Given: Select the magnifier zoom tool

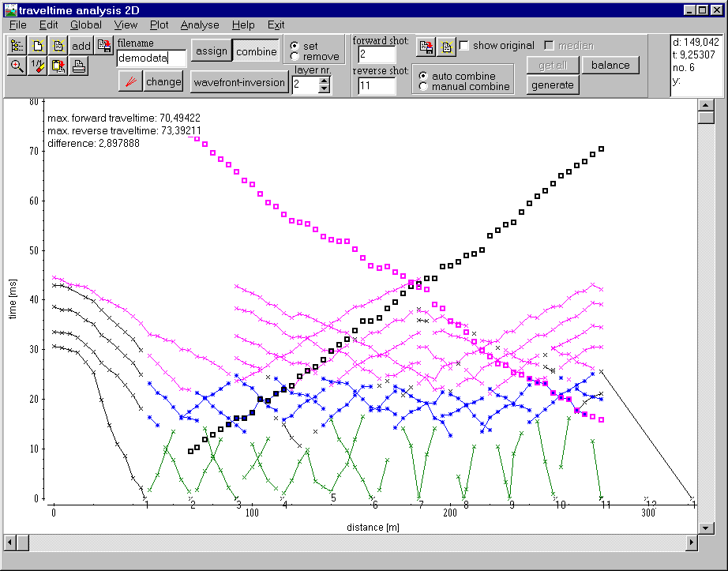Looking at the screenshot, I should click(x=16, y=66).
